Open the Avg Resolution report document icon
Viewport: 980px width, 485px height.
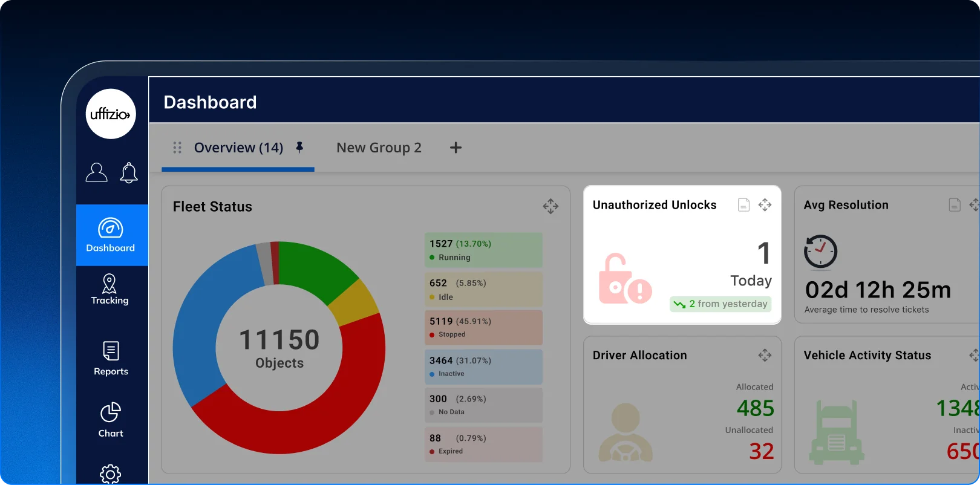(x=955, y=205)
